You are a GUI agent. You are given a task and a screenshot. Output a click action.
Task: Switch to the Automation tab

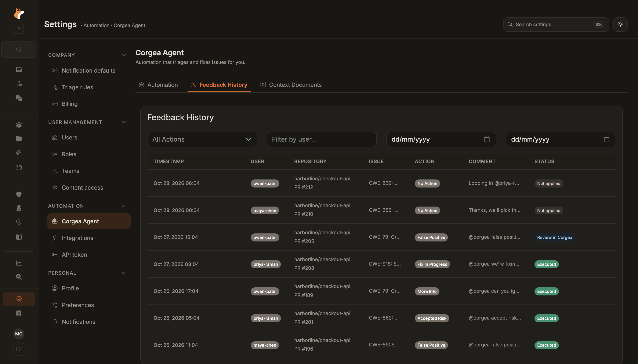tap(158, 85)
